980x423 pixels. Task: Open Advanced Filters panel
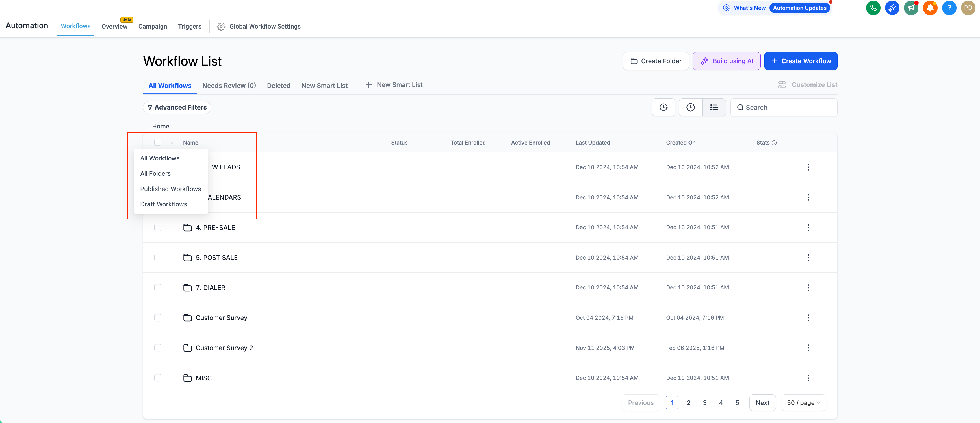point(177,108)
